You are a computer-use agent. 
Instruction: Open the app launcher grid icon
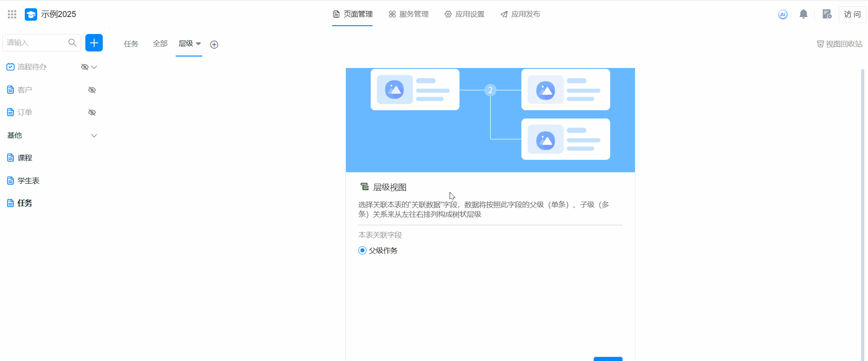[12, 14]
